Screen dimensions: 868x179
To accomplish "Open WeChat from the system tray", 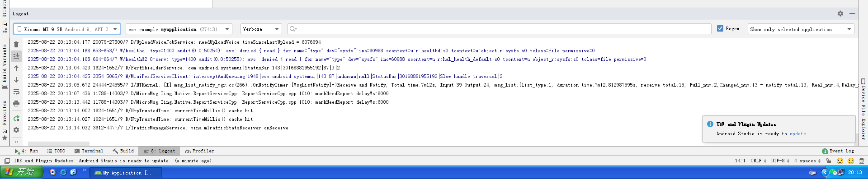I will (834, 172).
